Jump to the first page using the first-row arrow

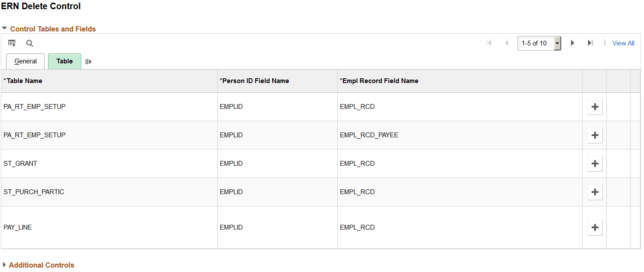pyautogui.click(x=488, y=43)
